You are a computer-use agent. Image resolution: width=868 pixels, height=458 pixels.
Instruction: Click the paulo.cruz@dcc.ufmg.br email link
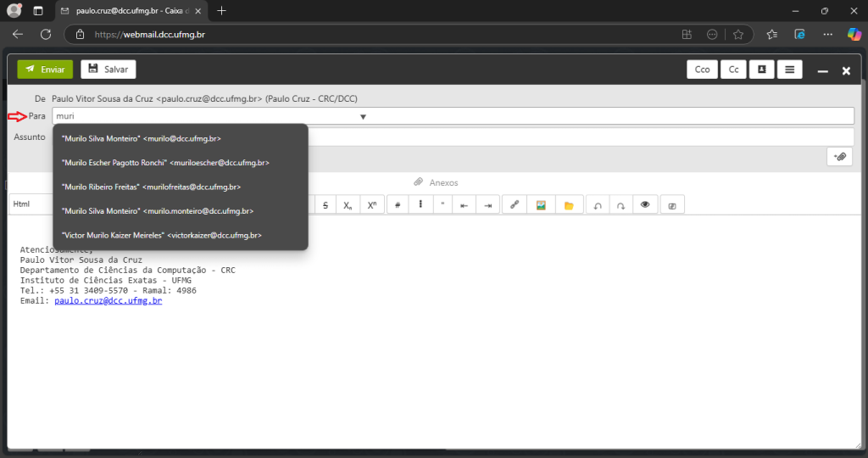108,301
